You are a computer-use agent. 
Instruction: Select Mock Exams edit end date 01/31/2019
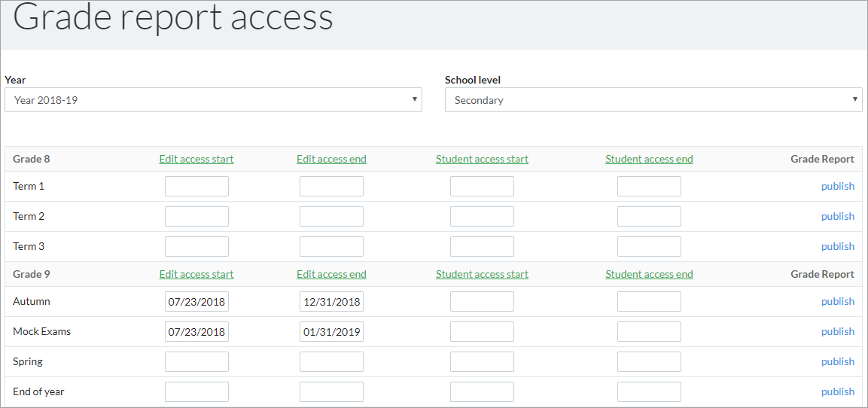point(331,332)
